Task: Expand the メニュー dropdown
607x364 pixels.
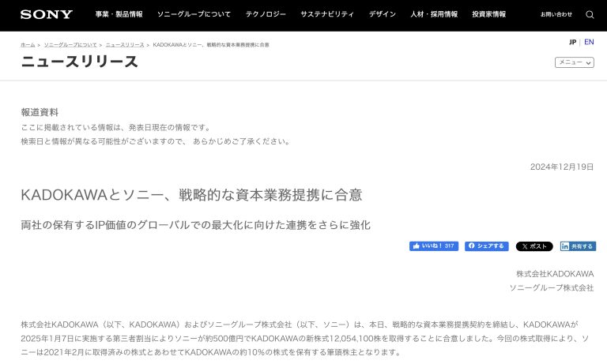Action: [x=574, y=62]
